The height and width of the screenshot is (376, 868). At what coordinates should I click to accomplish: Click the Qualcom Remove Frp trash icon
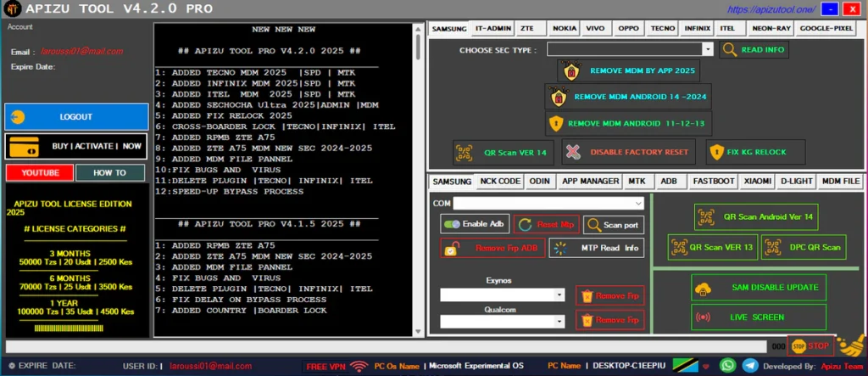(587, 320)
